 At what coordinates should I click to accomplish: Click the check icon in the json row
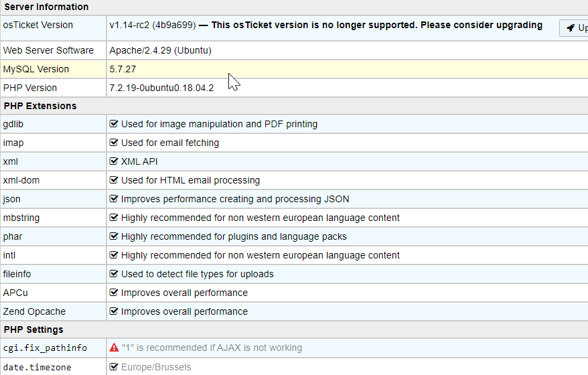[x=114, y=198]
